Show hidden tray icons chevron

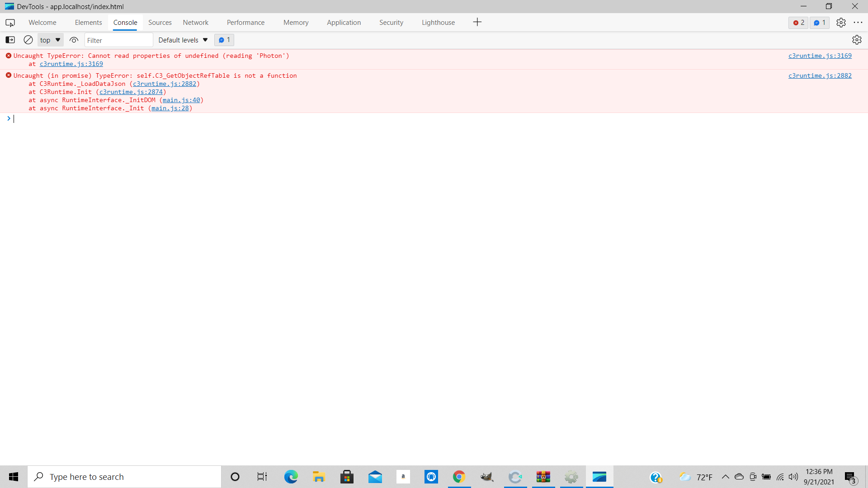point(725,477)
